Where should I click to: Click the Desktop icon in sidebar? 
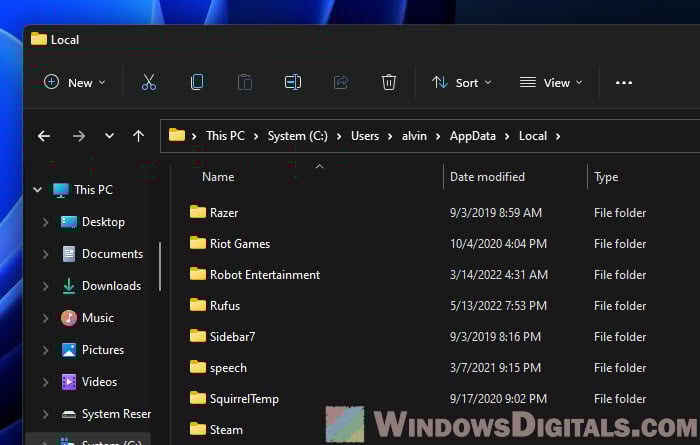[69, 222]
